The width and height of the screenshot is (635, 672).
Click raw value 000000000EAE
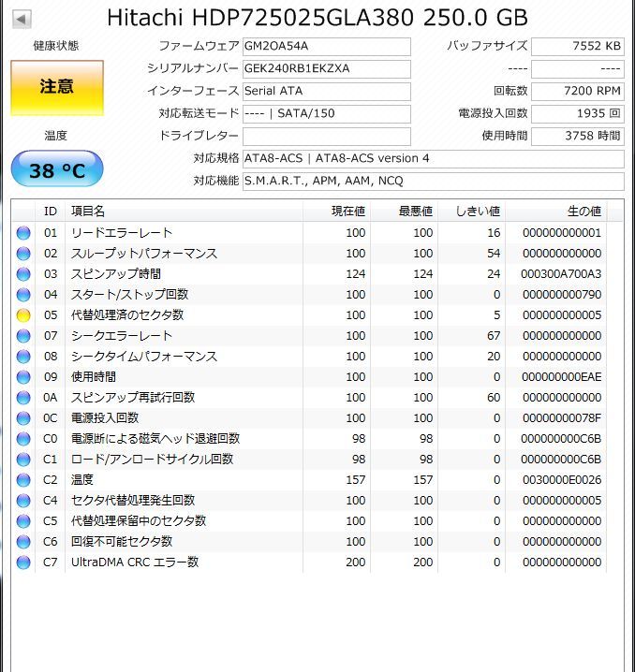[x=562, y=377]
